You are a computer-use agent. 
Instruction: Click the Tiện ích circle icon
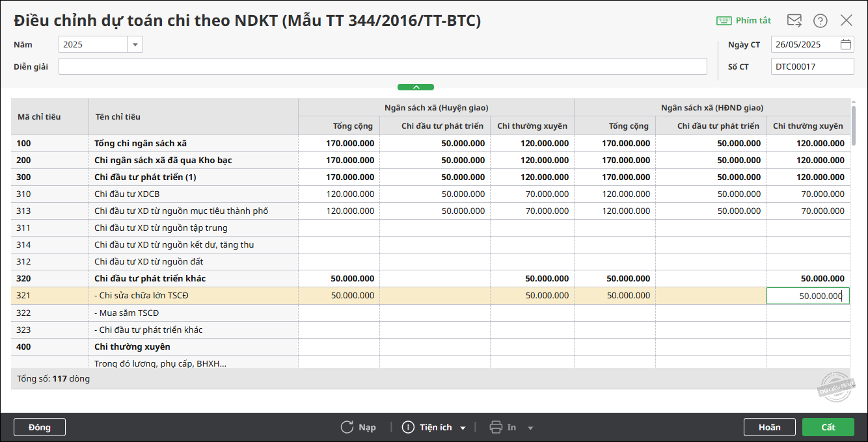(408, 427)
